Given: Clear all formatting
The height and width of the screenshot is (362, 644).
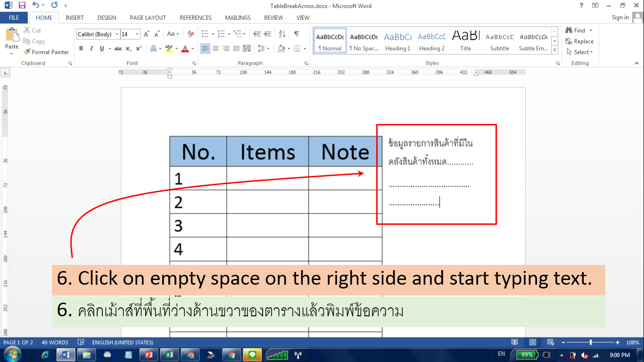Looking at the screenshot, I should click(190, 34).
